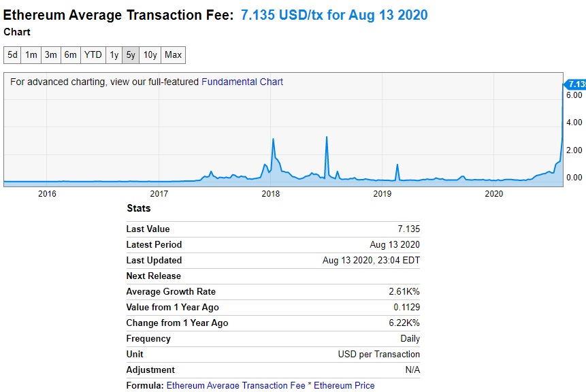Switch to the 10y range

pyautogui.click(x=150, y=55)
